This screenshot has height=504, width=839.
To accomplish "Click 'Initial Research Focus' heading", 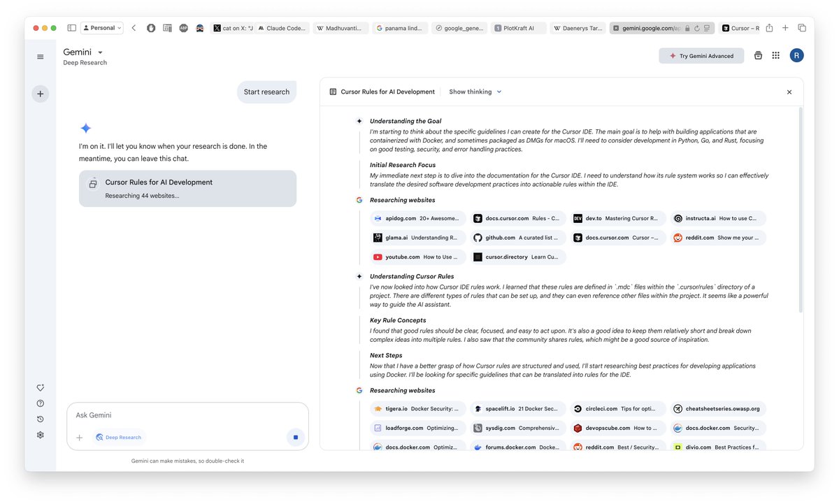I will point(403,165).
